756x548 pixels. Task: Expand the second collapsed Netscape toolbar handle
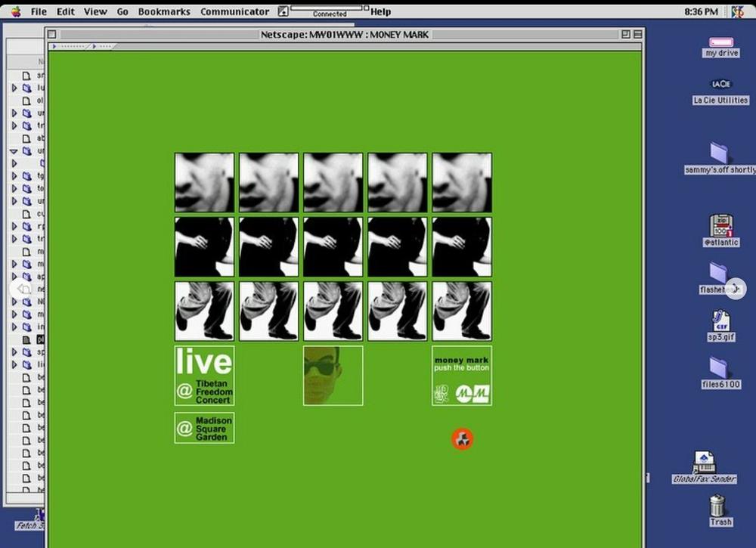103,46
